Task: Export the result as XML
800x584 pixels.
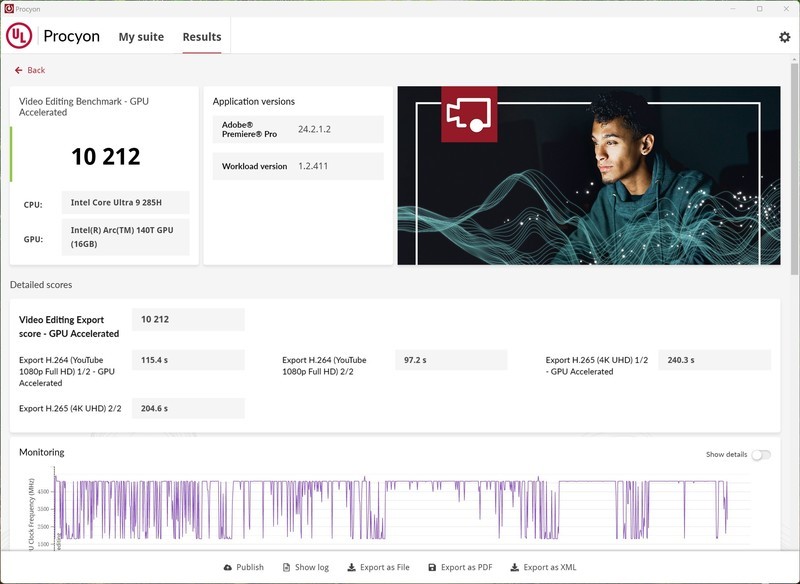Action: tap(543, 567)
